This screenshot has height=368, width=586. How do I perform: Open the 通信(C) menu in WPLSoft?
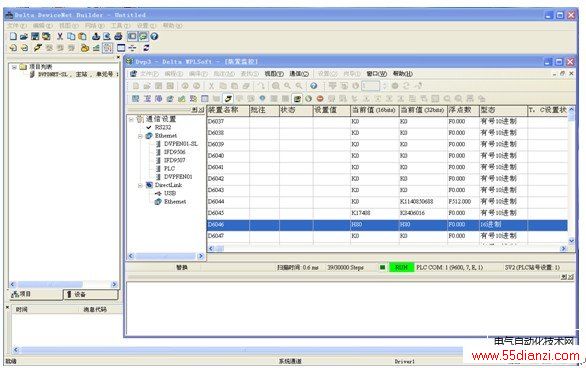pos(299,74)
